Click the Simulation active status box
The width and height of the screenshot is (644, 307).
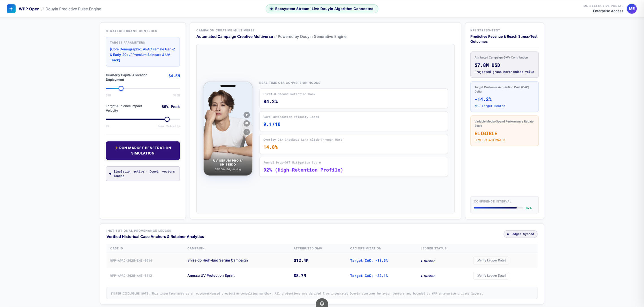click(143, 174)
